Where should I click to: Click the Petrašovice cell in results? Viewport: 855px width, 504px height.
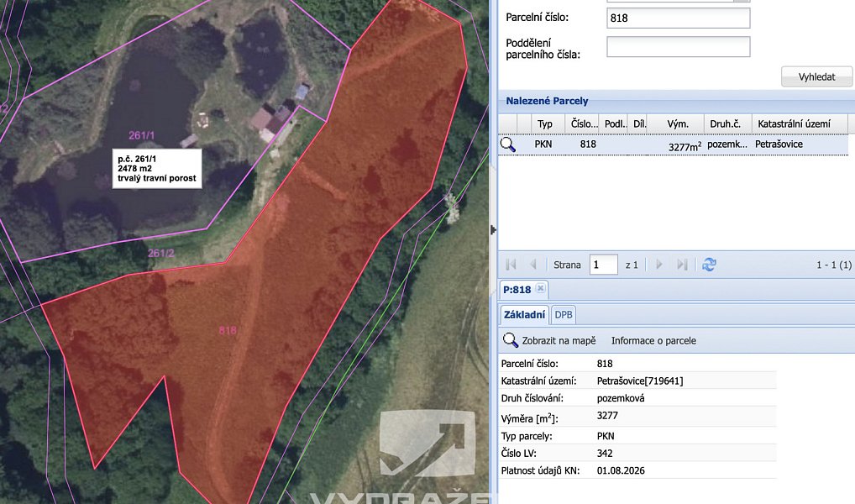[779, 144]
